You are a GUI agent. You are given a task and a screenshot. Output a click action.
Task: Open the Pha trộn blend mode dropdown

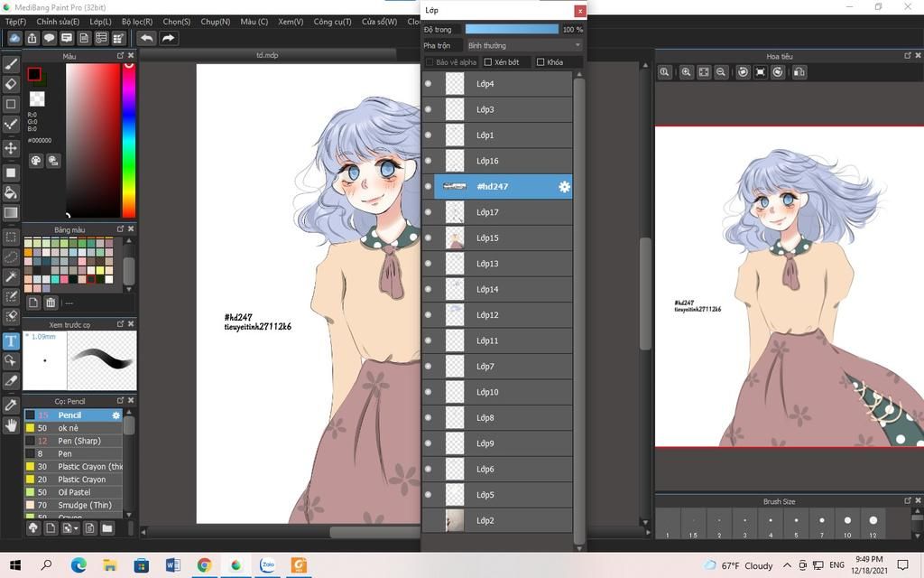click(x=524, y=45)
